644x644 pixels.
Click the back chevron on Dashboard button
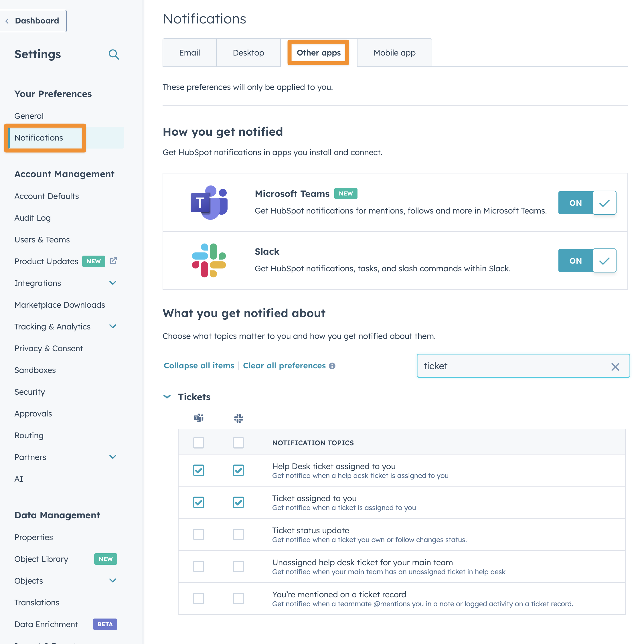pyautogui.click(x=7, y=21)
